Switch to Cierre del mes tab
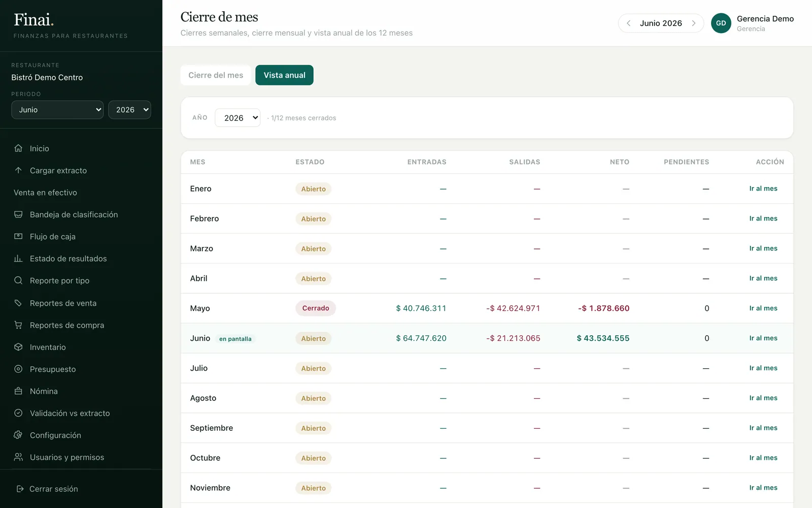 point(216,75)
